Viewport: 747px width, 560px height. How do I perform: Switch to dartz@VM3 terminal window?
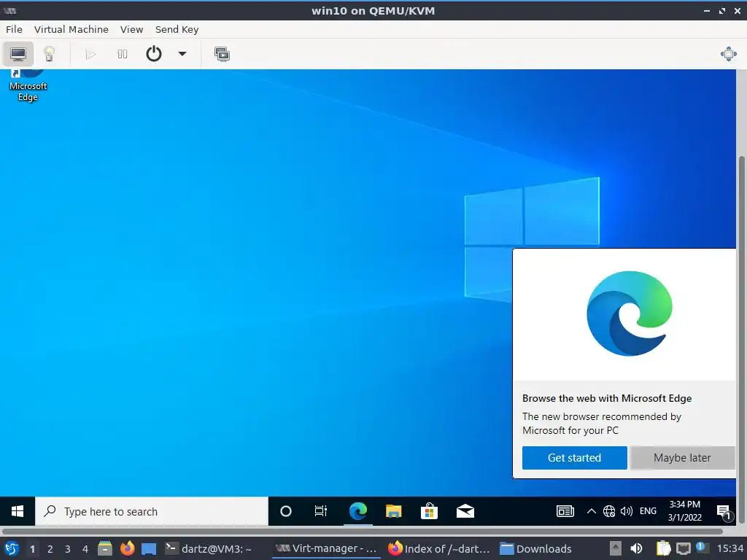coord(208,548)
